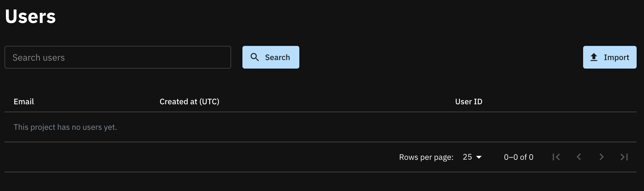This screenshot has height=191, width=644.
Task: Click the 0–0 of 0 pagination count
Action: [519, 157]
